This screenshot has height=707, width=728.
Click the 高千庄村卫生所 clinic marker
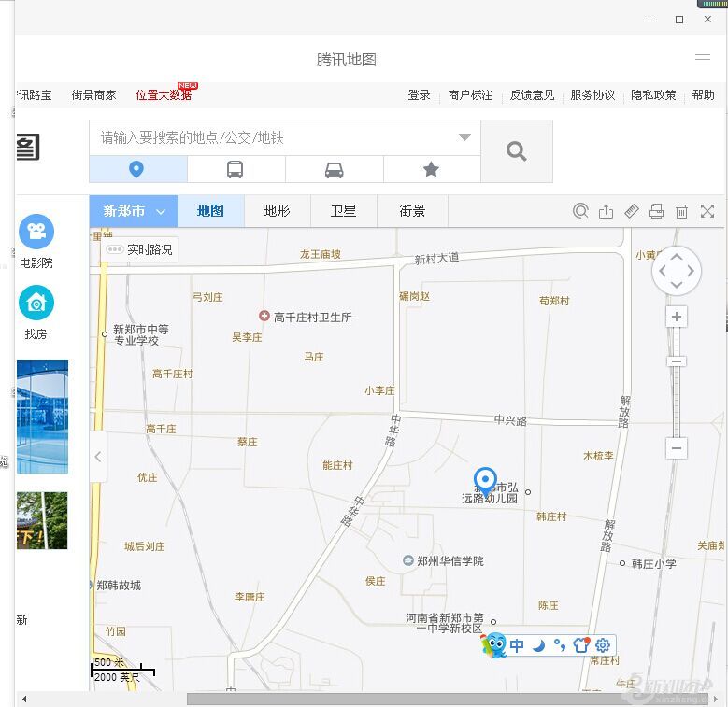(x=264, y=316)
